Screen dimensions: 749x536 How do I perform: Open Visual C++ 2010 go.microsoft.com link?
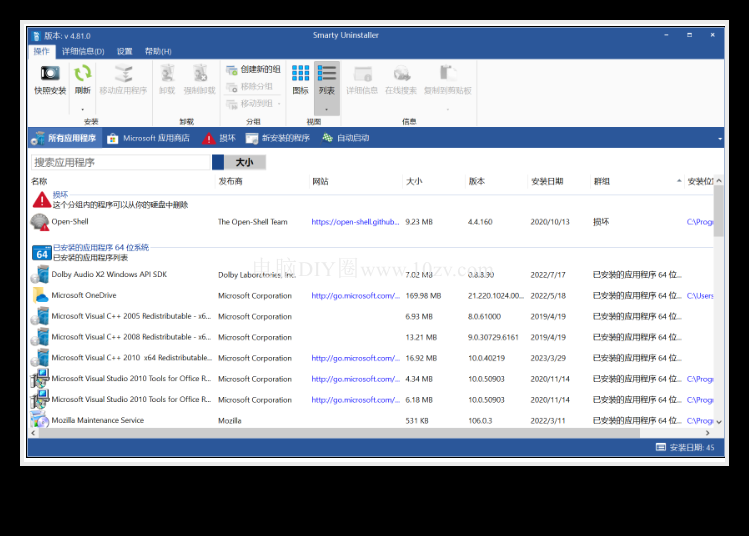pos(355,358)
